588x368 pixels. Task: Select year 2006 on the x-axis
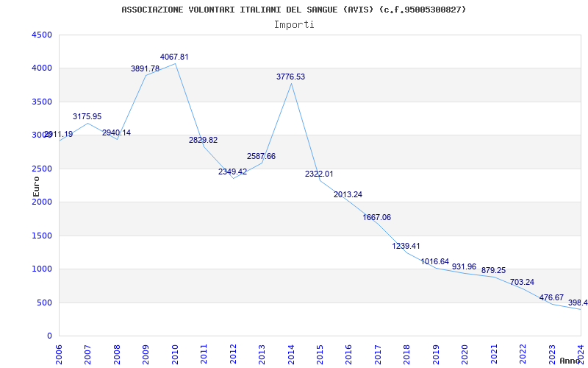click(x=59, y=353)
